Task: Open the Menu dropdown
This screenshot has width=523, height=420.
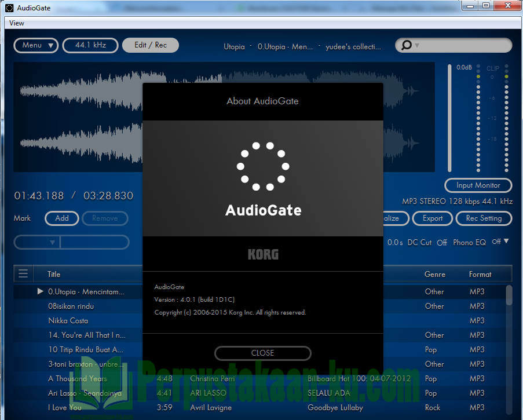Action: tap(36, 45)
